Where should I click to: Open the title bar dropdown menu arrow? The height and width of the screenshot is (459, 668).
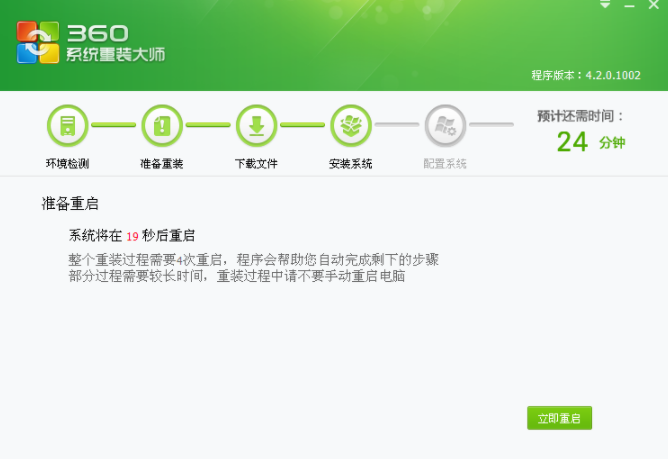pyautogui.click(x=605, y=5)
